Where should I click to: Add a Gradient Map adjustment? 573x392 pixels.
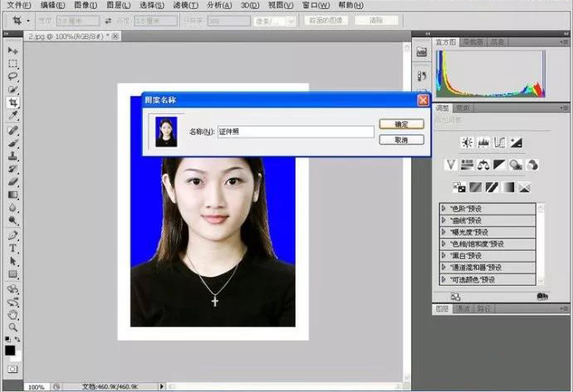[508, 188]
